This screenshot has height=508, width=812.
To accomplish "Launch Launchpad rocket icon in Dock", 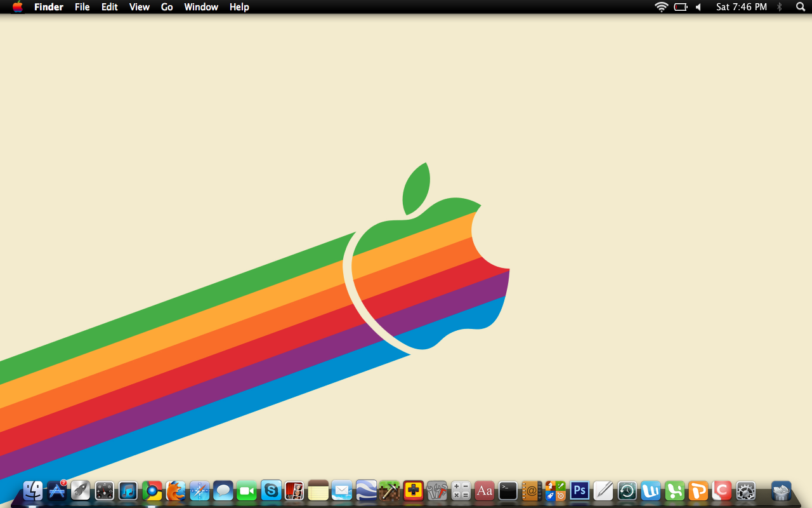I will click(81, 491).
